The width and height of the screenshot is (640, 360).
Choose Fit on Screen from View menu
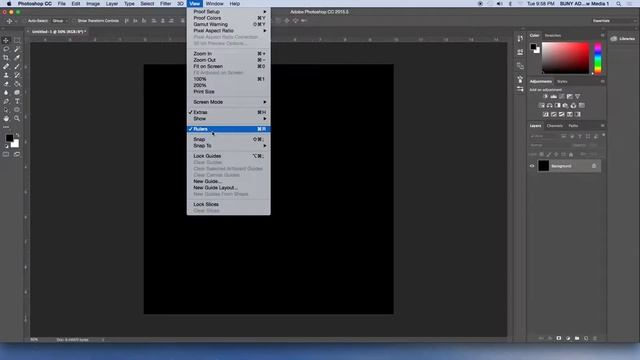229,66
